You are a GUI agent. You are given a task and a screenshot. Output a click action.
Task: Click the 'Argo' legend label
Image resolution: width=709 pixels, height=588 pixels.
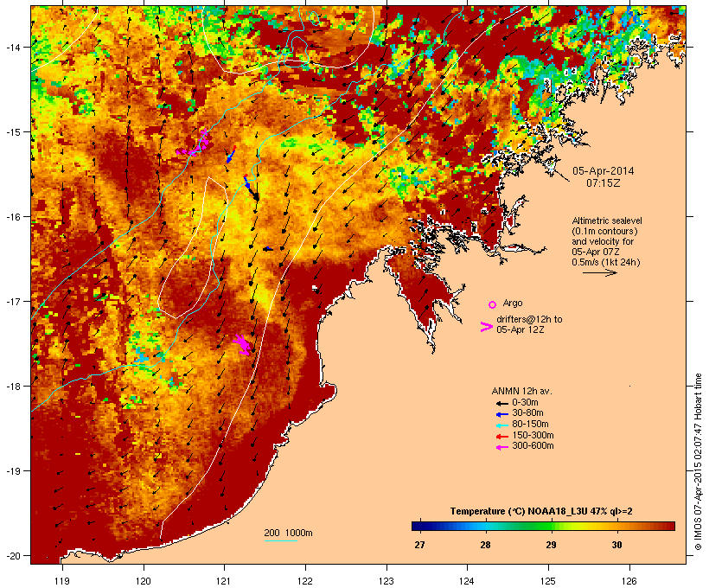513,303
